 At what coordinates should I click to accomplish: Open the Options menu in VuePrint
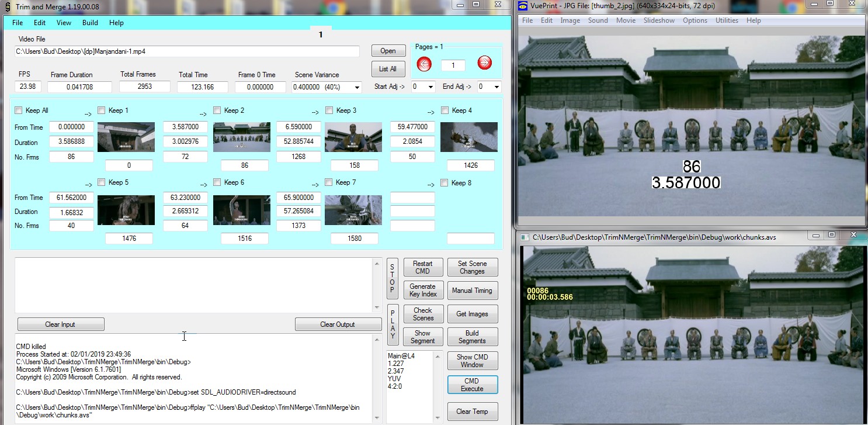click(695, 20)
